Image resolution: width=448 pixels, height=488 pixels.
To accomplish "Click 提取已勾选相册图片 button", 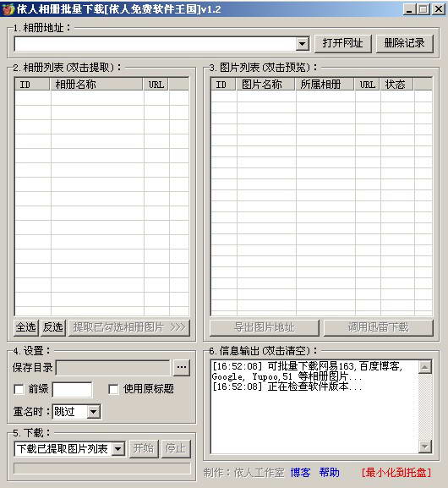I will (x=129, y=327).
